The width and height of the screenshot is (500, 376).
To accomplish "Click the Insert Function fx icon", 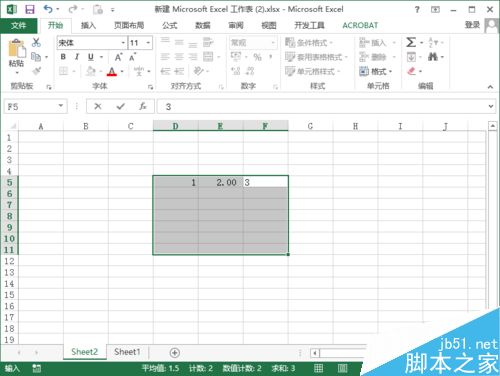I will coord(143,106).
